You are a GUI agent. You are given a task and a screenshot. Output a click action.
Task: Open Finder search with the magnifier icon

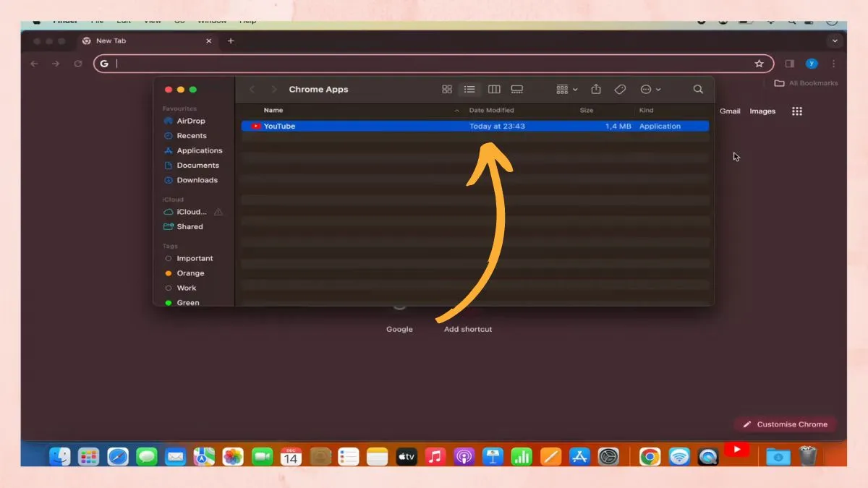[697, 89]
